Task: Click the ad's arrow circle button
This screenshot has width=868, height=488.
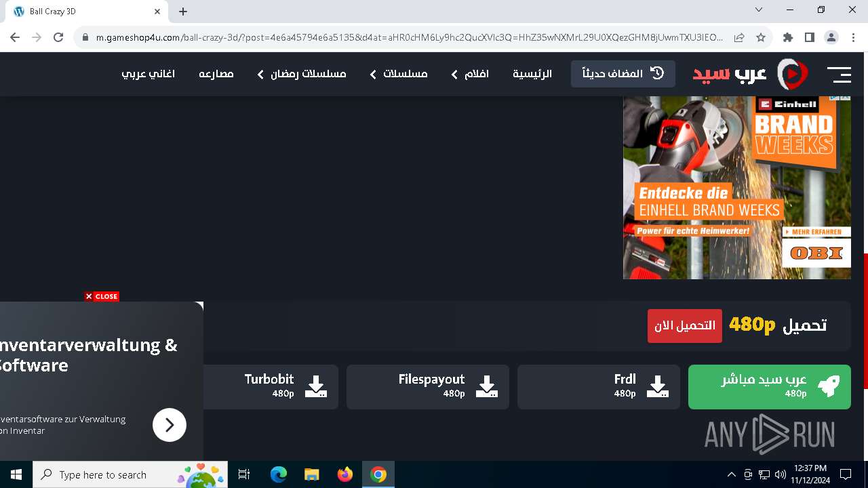Action: pyautogui.click(x=170, y=425)
